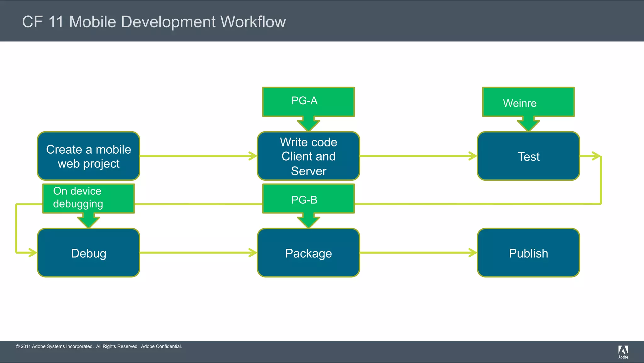Click the Package step box
The height and width of the screenshot is (363, 644).
[x=308, y=253]
